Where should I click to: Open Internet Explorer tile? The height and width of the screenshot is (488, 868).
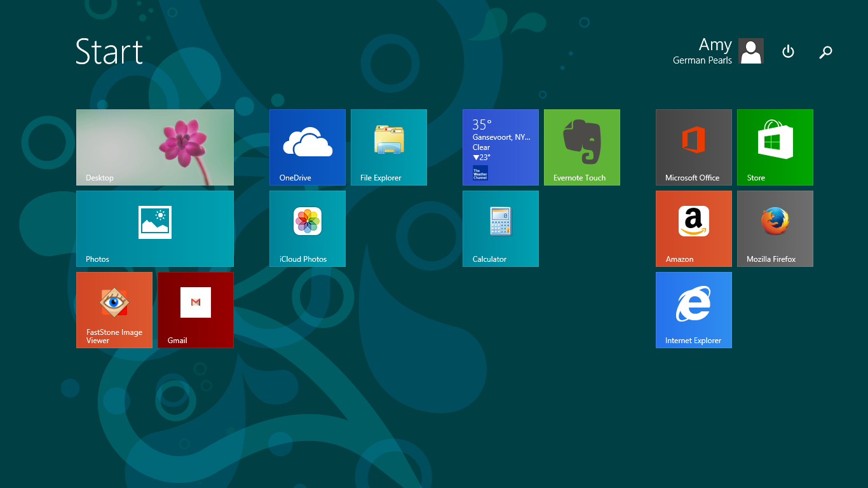(x=694, y=310)
